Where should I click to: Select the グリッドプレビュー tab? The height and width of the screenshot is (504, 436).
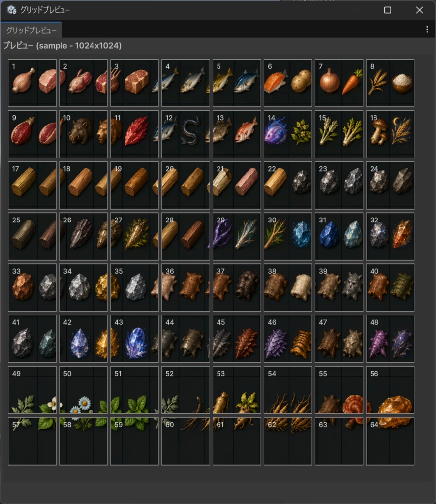31,30
